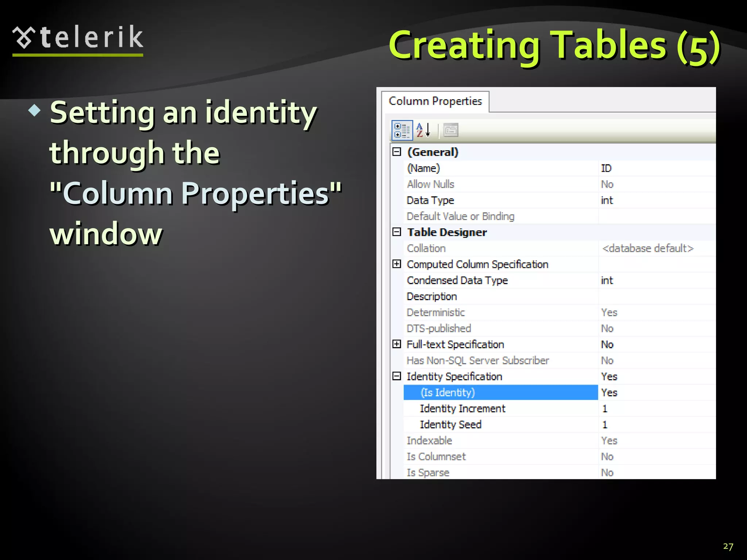Select the Column Properties tab
Viewport: 747px width, 560px height.
pyautogui.click(x=435, y=101)
